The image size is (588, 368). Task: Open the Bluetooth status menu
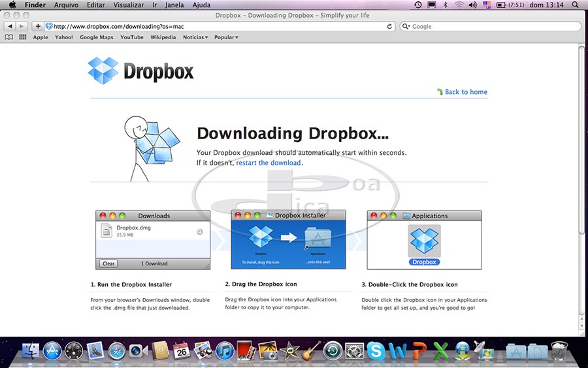[x=445, y=5]
